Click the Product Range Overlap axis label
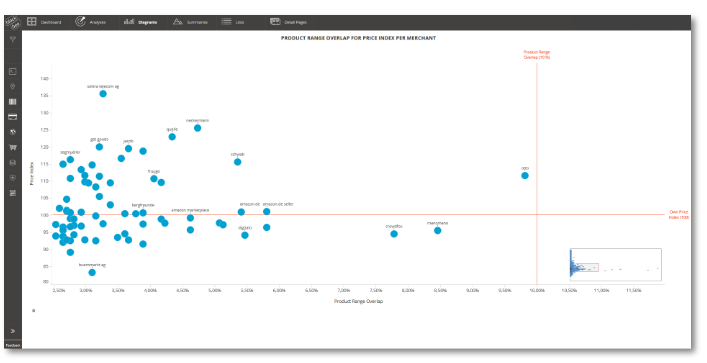 click(358, 301)
